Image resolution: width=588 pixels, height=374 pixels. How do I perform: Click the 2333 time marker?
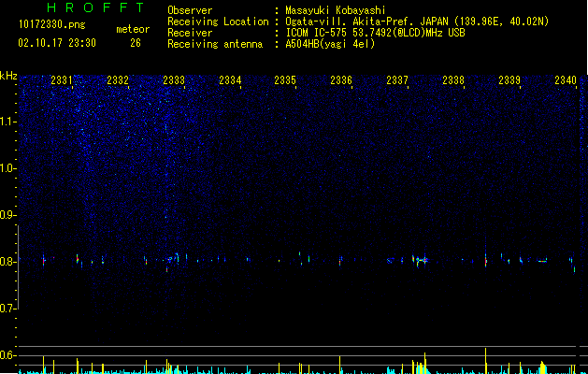174,80
